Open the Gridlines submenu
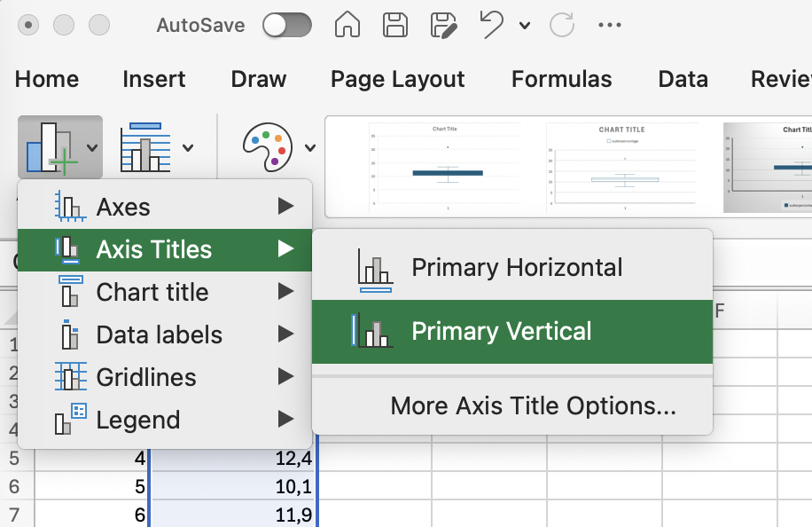 165,377
